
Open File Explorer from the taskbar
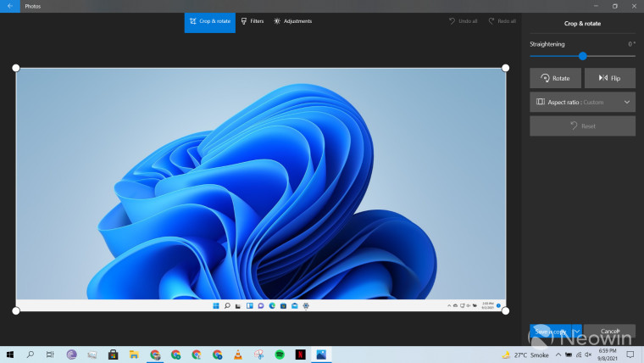click(134, 355)
